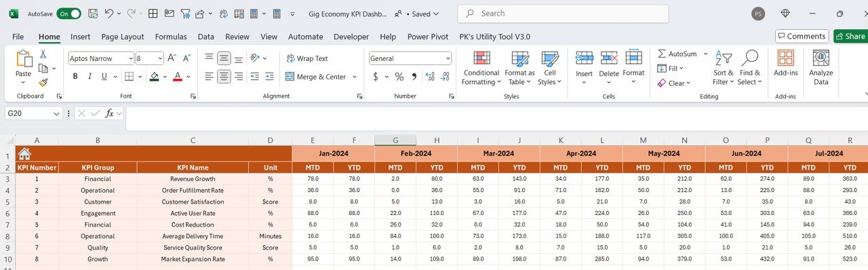Click the Fill Color paint bucket swatch

click(x=154, y=77)
